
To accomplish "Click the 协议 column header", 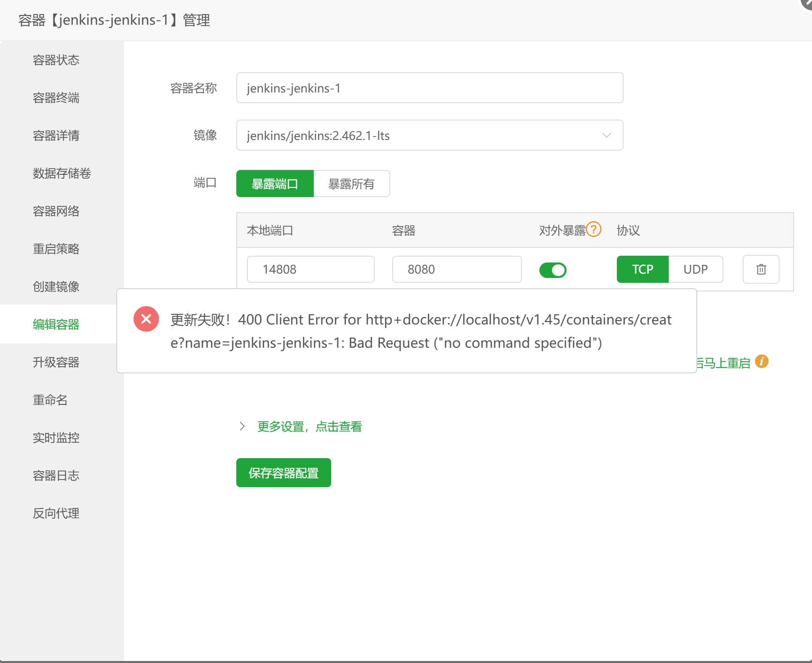I will pos(628,231).
